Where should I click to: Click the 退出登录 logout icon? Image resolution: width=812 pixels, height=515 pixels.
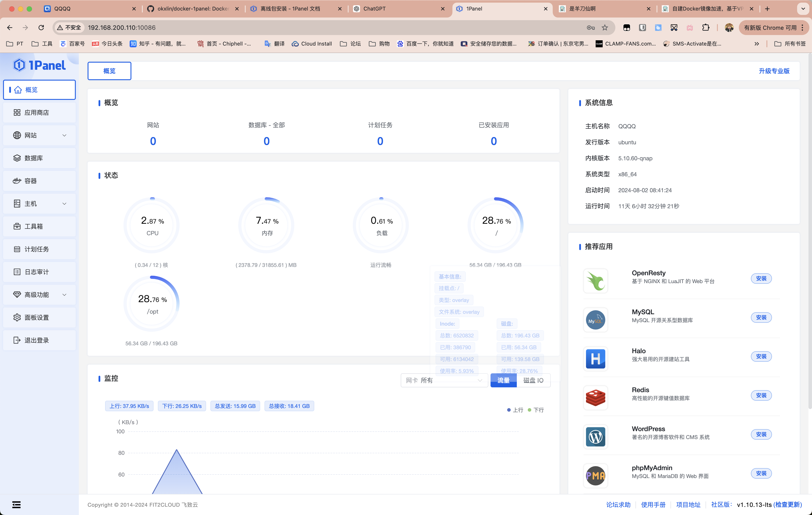click(17, 340)
